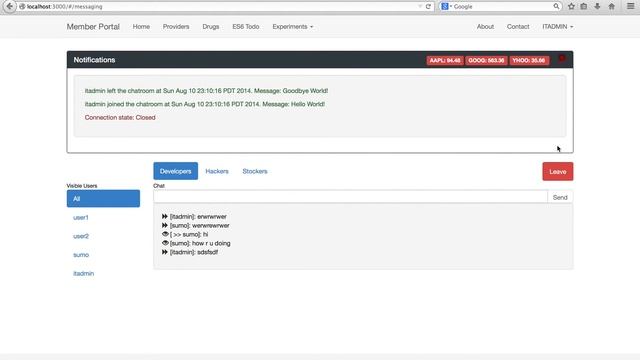
Task: Go to Providers page
Action: point(176,27)
